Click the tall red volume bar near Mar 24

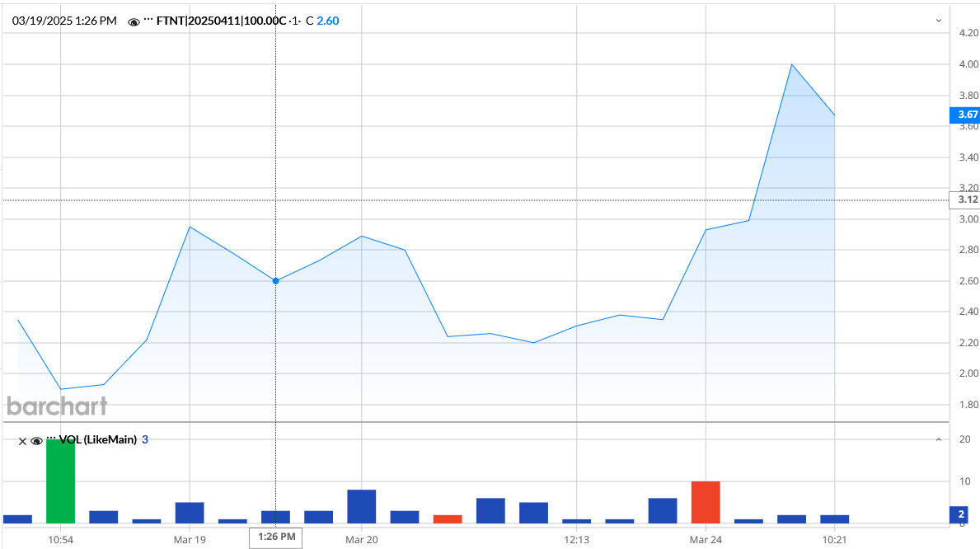(x=706, y=501)
